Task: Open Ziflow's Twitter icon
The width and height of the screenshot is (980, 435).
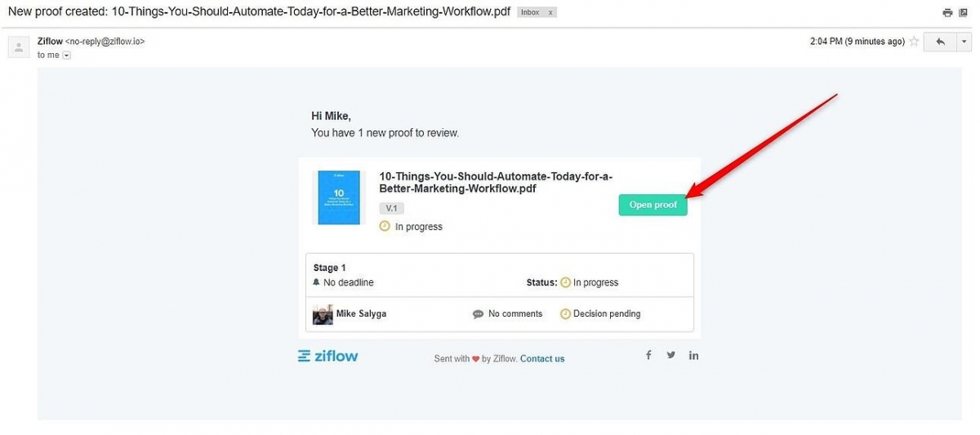Action: click(x=671, y=355)
